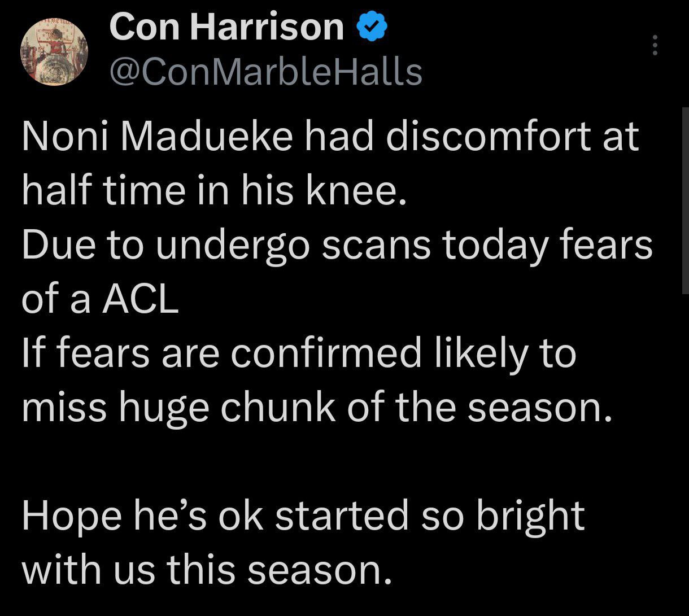Open the @ConMarbleHalls handle link
689x616 pixels.
click(x=265, y=72)
